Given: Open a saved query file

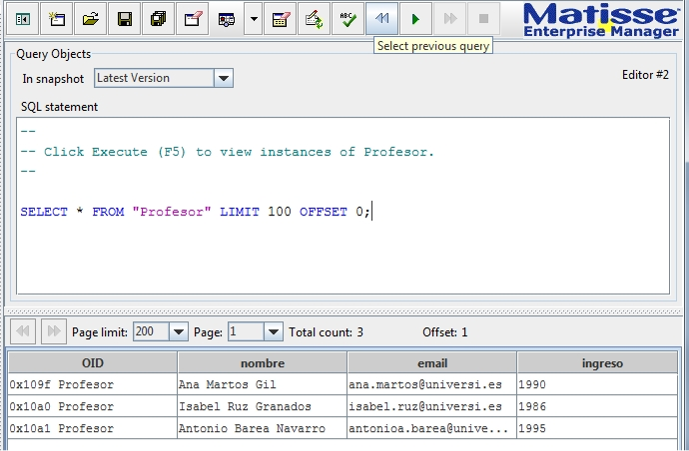Looking at the screenshot, I should [x=91, y=19].
